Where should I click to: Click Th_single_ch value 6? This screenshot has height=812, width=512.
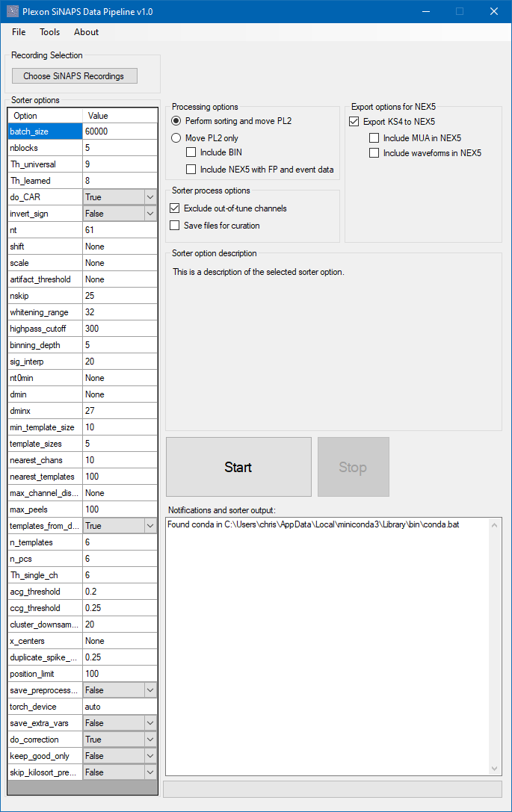click(120, 575)
